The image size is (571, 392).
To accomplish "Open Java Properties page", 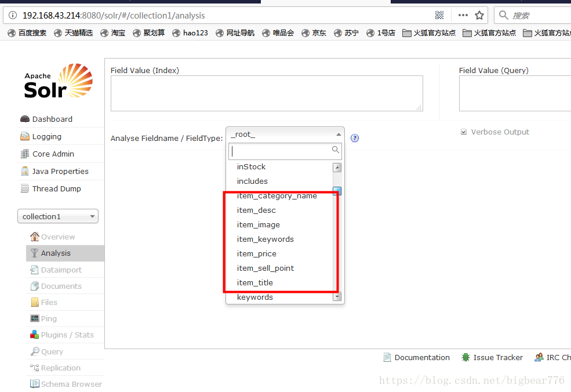I will tap(60, 171).
